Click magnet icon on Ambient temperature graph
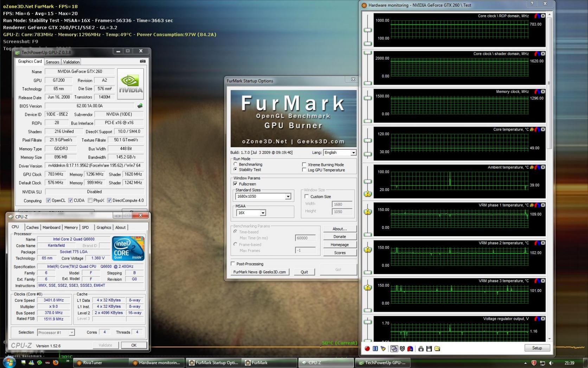 coord(537,167)
